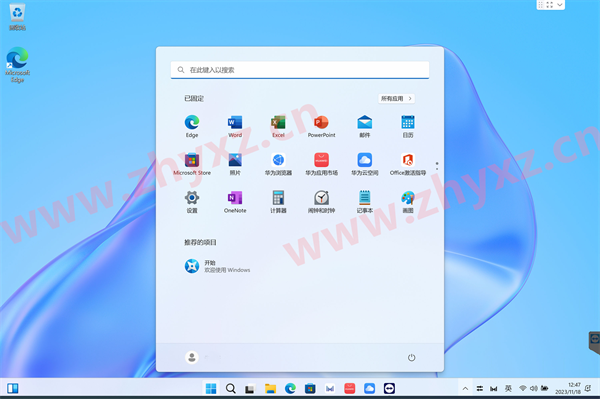Screen dimensions: 600x399
Task: Click the pinned apps page indicator dots
Action: [437, 166]
